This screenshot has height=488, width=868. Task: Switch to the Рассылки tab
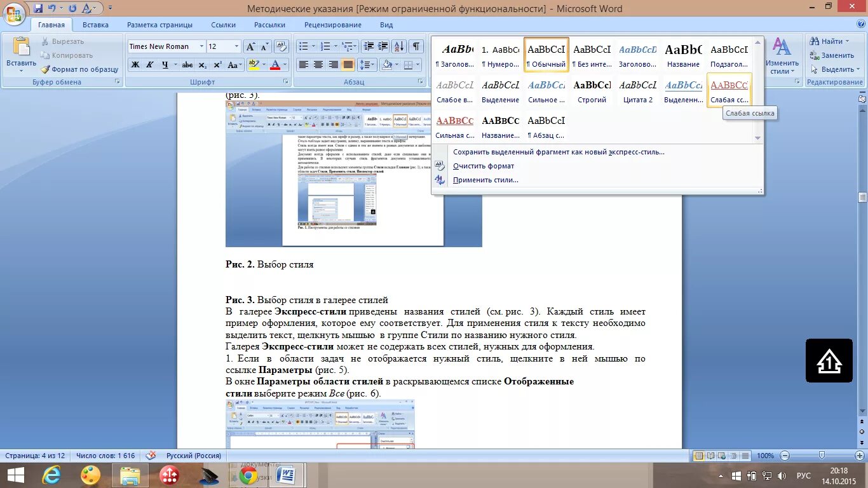tap(269, 25)
